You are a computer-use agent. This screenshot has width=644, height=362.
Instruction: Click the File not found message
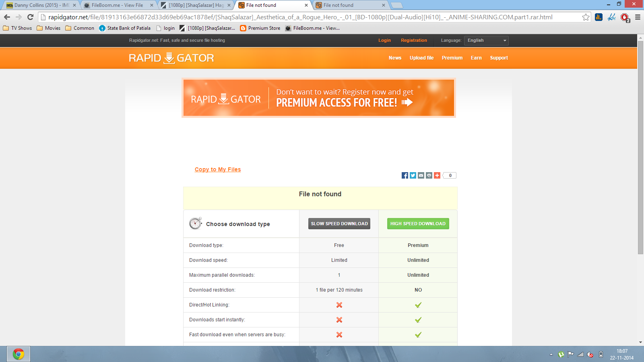[x=320, y=194]
